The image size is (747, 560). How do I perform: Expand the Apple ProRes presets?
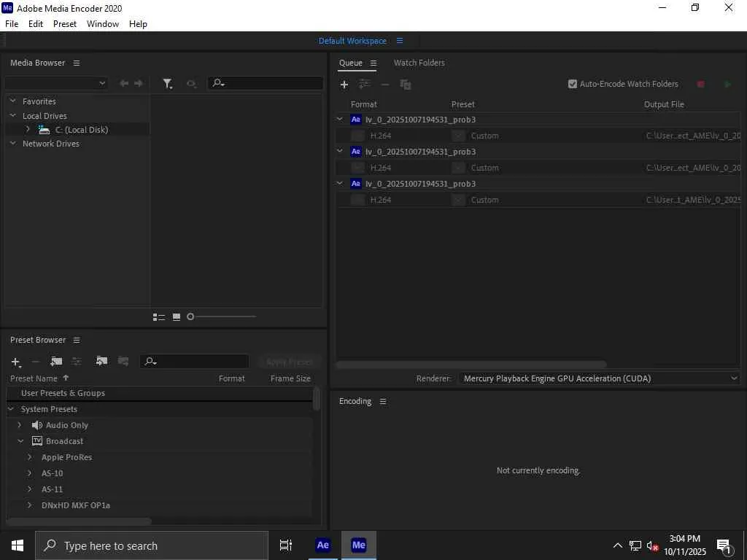[29, 457]
